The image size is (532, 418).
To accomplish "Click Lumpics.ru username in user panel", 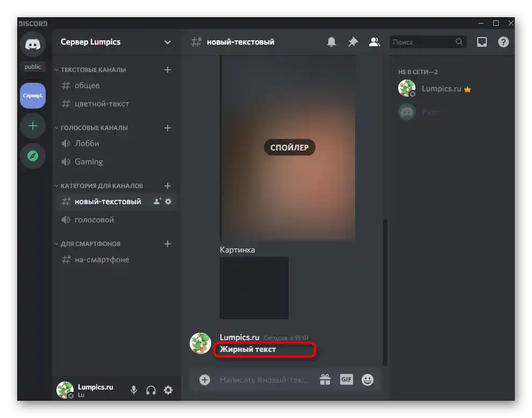I will point(95,387).
